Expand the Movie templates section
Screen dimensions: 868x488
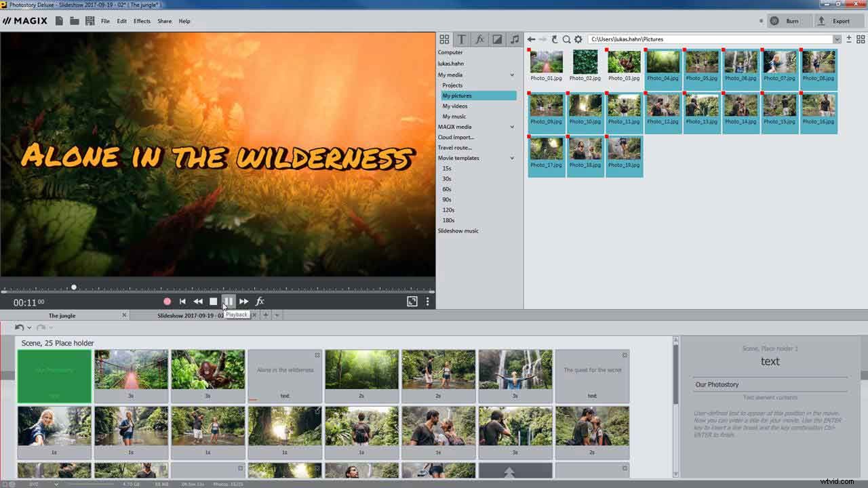coord(513,158)
